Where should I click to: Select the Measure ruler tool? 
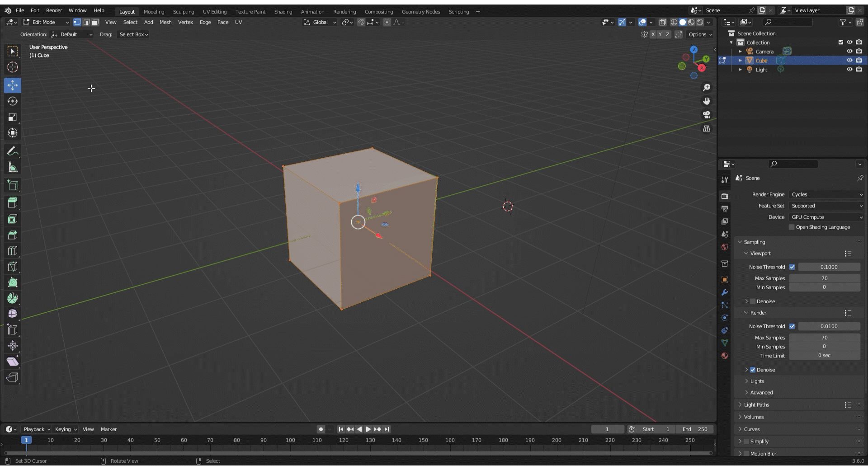tap(13, 168)
